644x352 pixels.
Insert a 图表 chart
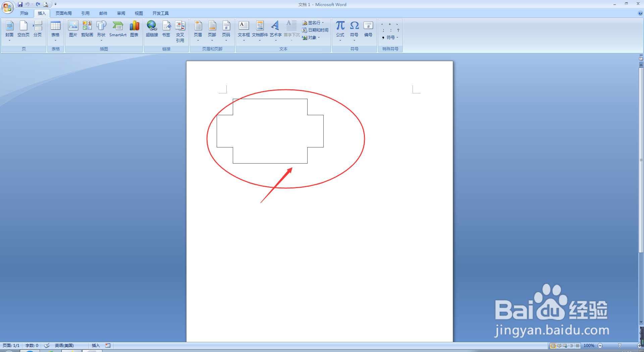(x=135, y=29)
